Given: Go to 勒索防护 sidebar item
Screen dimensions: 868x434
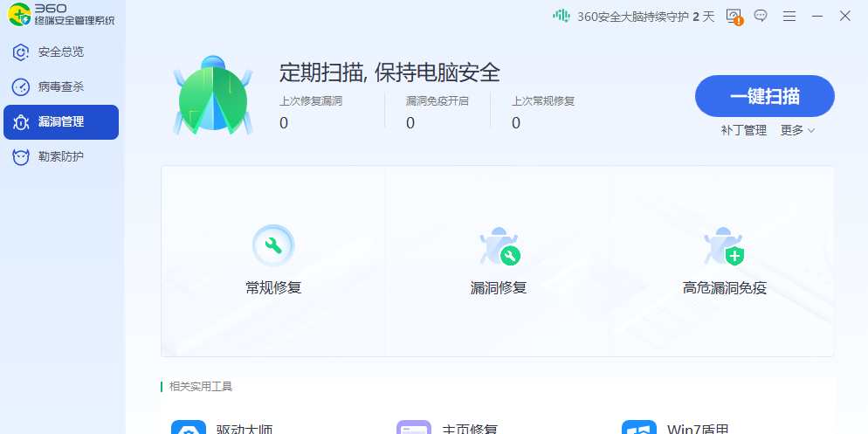Looking at the screenshot, I should point(60,157).
